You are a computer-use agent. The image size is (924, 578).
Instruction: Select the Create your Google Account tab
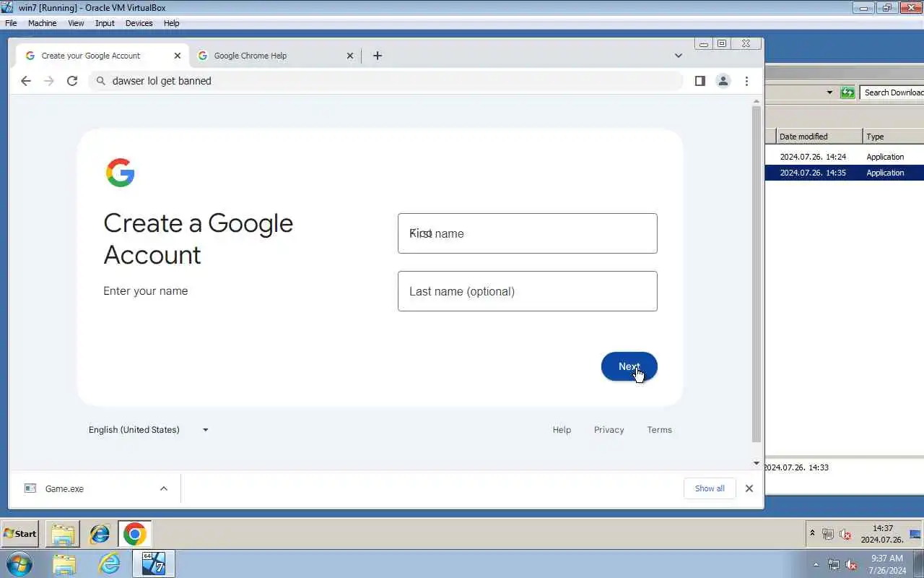click(x=103, y=56)
